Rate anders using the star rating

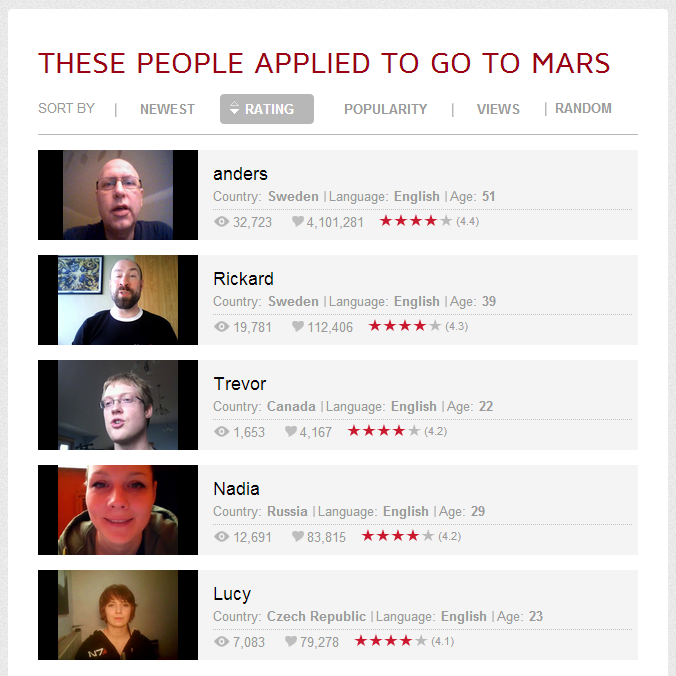point(416,221)
